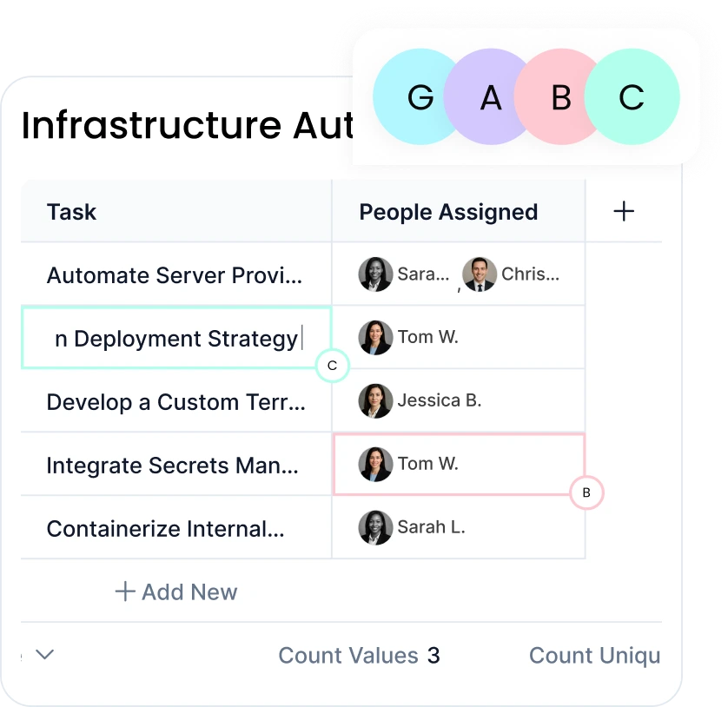Select Tom W. cell highlighted in pink
728x707 pixels.
tap(459, 464)
